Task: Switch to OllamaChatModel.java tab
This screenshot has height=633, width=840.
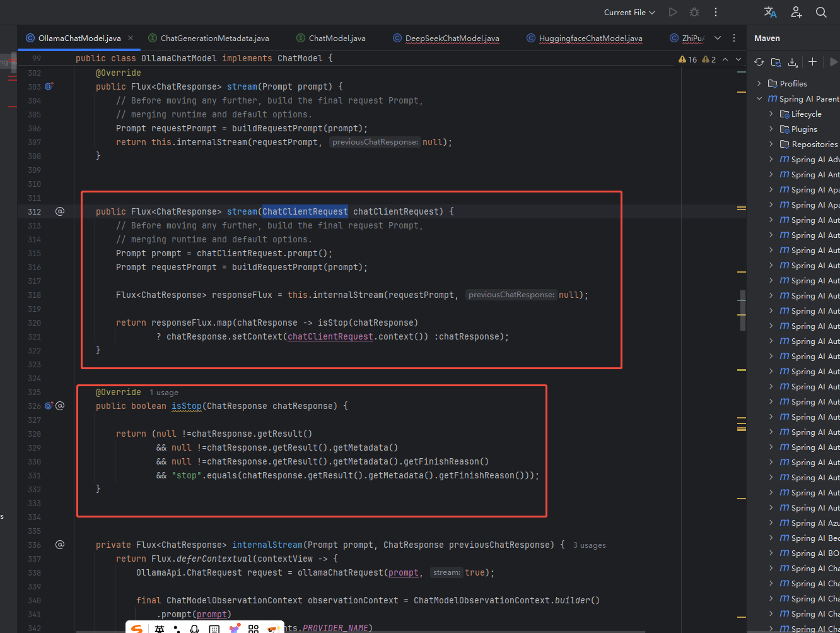Action: [79, 38]
